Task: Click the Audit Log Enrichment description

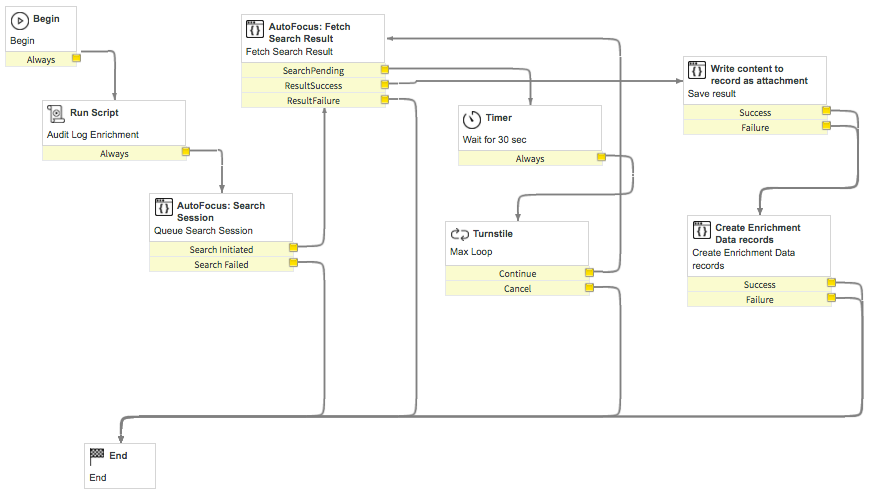Action: 93,135
